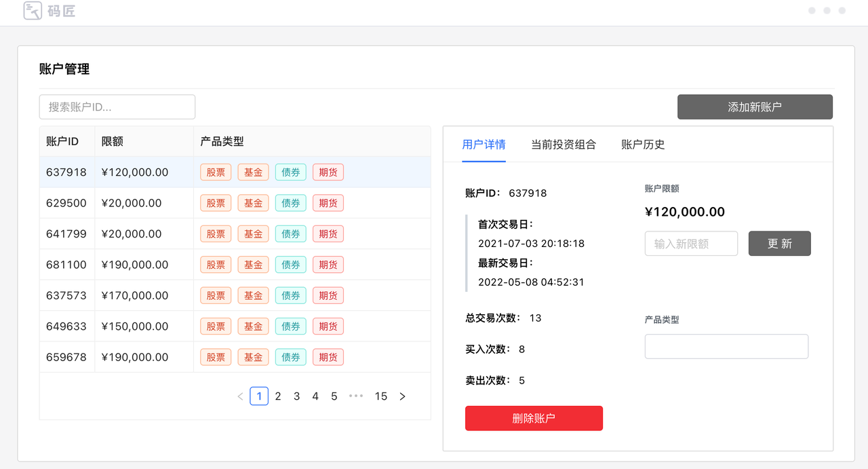Click 添加新账户 button
Screen dimensions: 868x469
pos(755,107)
